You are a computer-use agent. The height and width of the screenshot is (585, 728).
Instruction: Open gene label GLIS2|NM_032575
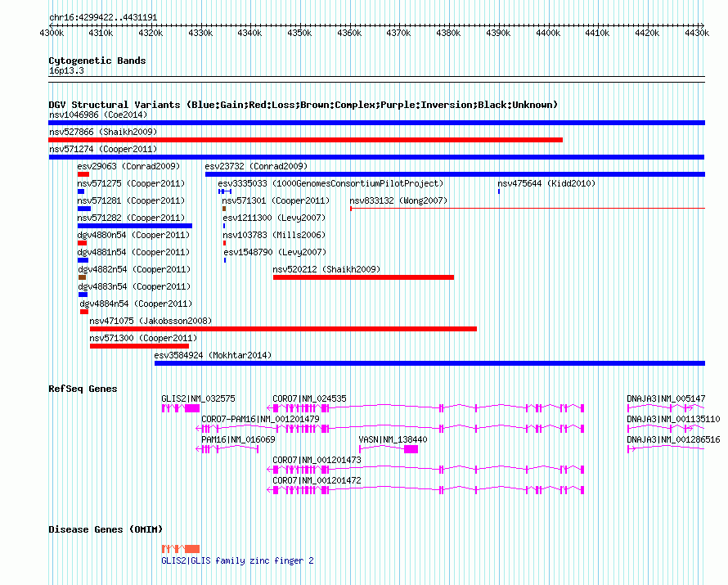198,398
